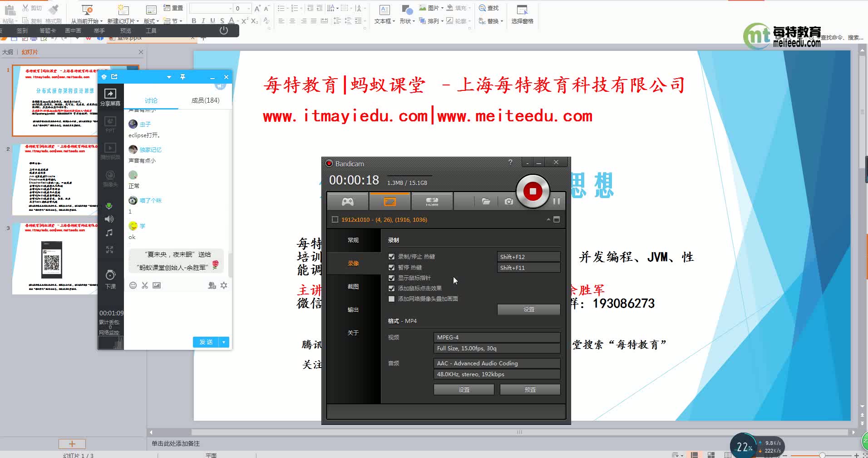Image resolution: width=868 pixels, height=458 pixels.
Task: Open chat settings gear icon
Action: 224,285
